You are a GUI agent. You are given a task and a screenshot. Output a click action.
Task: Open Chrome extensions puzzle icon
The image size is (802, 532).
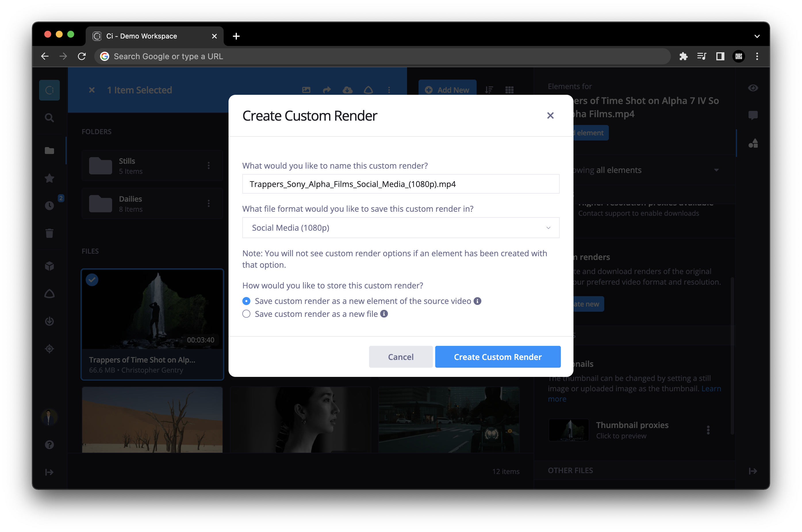pyautogui.click(x=683, y=56)
